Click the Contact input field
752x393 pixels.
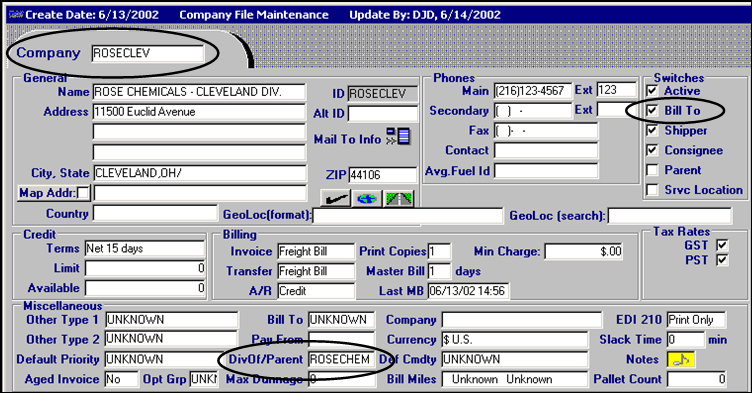click(546, 150)
